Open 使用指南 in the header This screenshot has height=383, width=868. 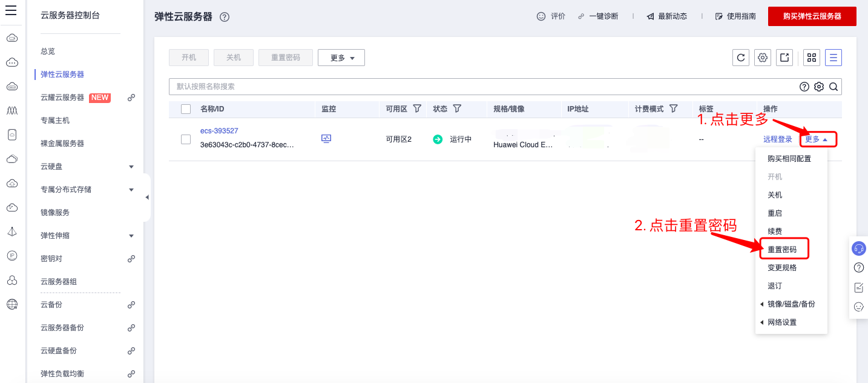pos(735,16)
